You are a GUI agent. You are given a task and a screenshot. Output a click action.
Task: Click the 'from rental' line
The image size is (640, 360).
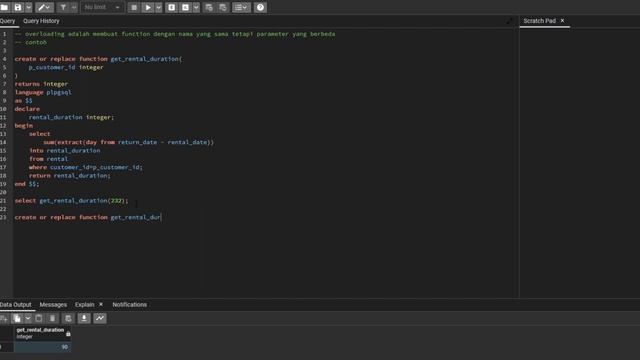point(48,159)
